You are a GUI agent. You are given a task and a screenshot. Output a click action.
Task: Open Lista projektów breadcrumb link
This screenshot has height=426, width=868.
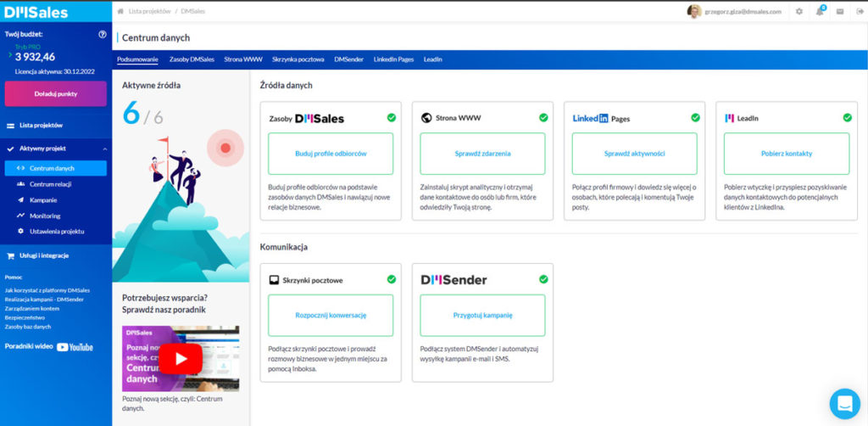pos(149,11)
